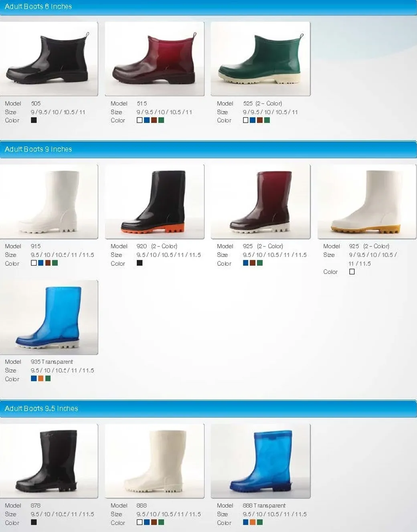Select the white Model 925 yellow-soled boot image
This screenshot has width=417, height=532.
pyautogui.click(x=367, y=202)
